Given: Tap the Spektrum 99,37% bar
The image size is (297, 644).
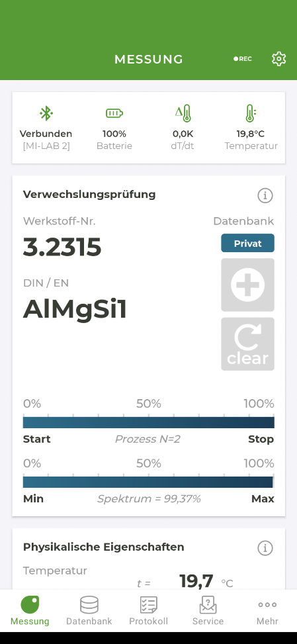Looking at the screenshot, I should pos(148,483).
